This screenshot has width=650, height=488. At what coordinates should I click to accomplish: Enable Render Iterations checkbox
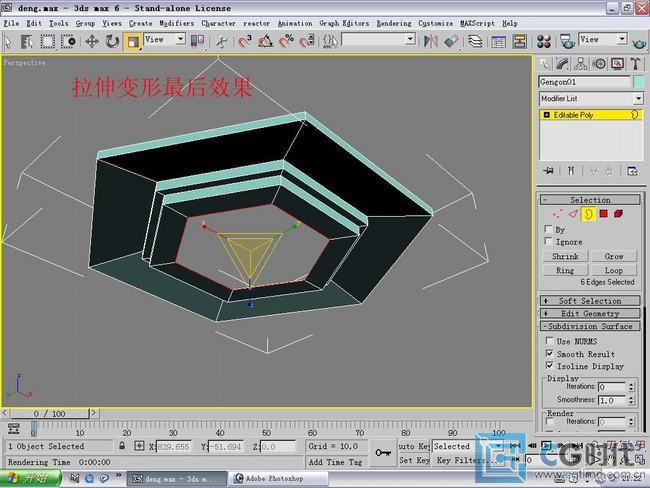click(x=550, y=421)
